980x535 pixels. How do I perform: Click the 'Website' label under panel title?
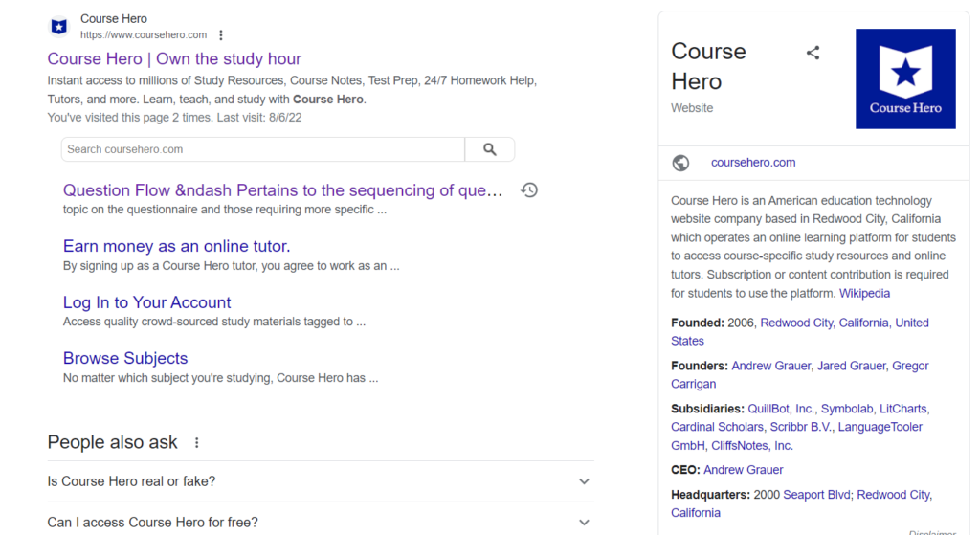(692, 108)
